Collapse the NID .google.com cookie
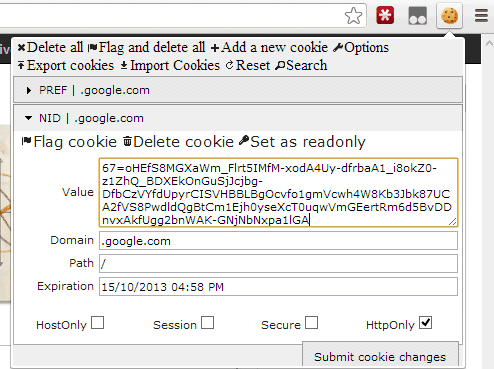This screenshot has height=369, width=494. tap(238, 118)
